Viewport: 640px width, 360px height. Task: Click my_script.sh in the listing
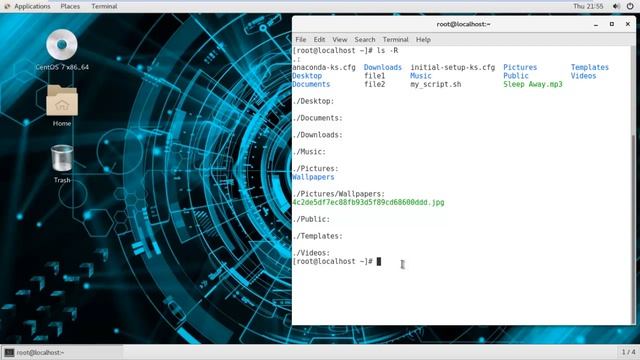(436, 84)
